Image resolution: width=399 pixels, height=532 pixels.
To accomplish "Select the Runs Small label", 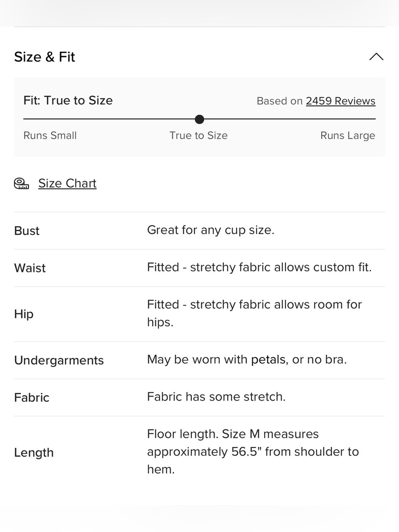I will (x=50, y=135).
